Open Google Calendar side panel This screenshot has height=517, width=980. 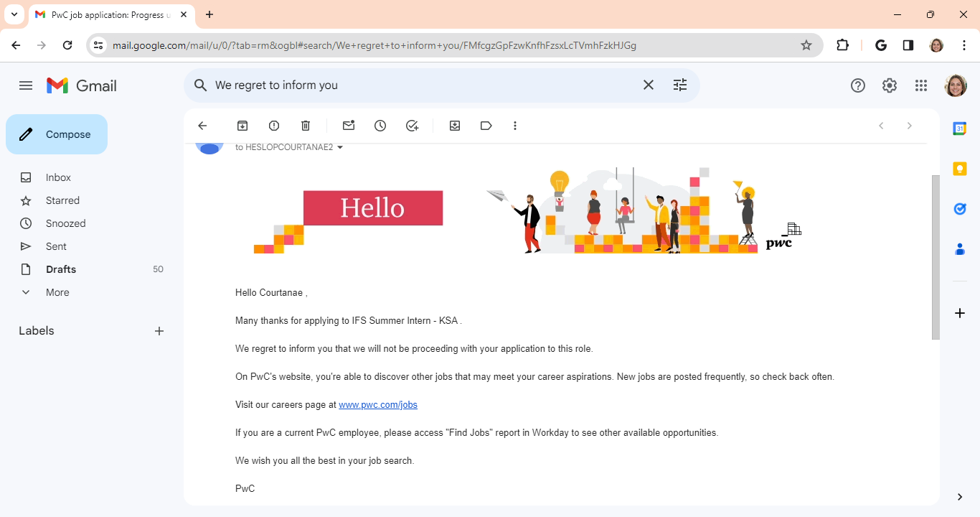[x=960, y=129]
